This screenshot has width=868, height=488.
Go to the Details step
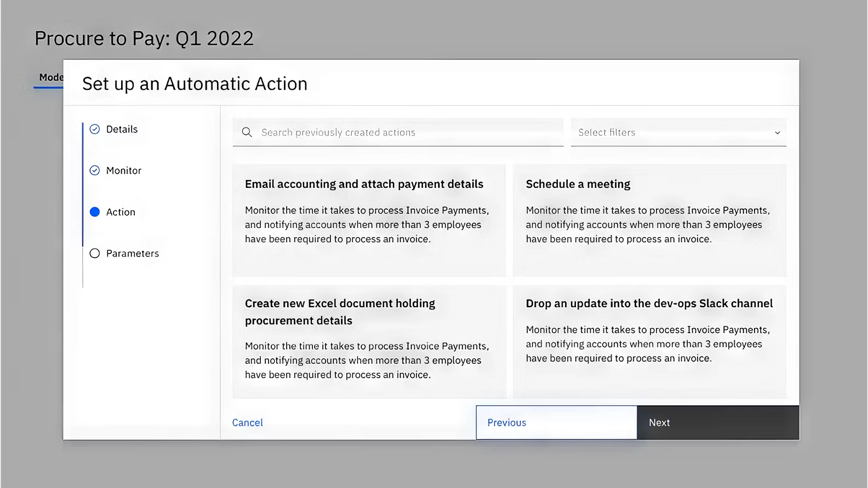pos(122,129)
